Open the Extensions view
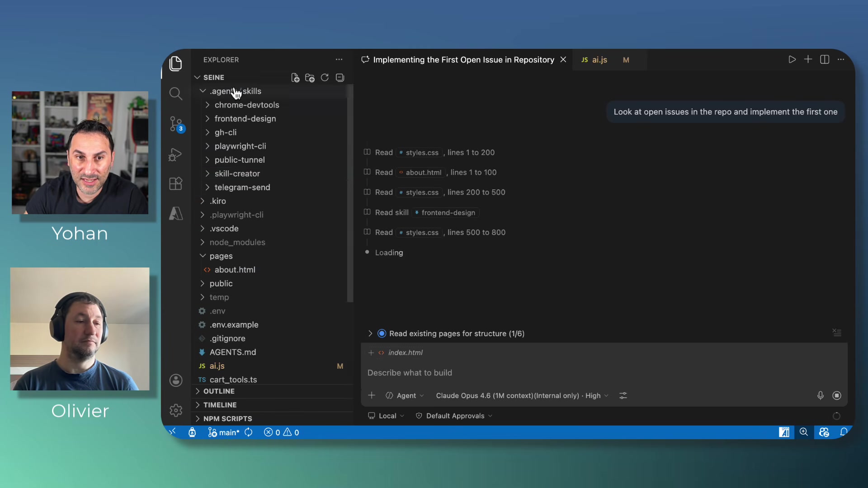 point(176,183)
